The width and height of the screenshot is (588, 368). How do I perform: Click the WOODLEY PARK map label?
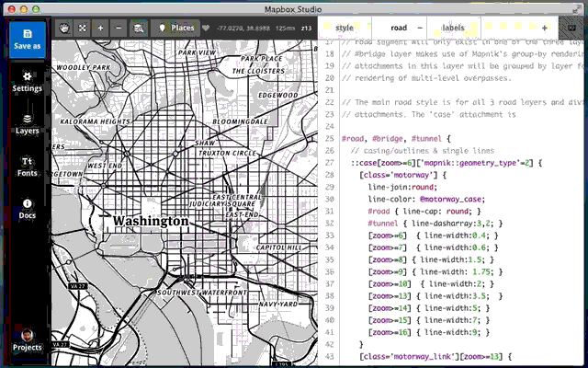coord(84,67)
